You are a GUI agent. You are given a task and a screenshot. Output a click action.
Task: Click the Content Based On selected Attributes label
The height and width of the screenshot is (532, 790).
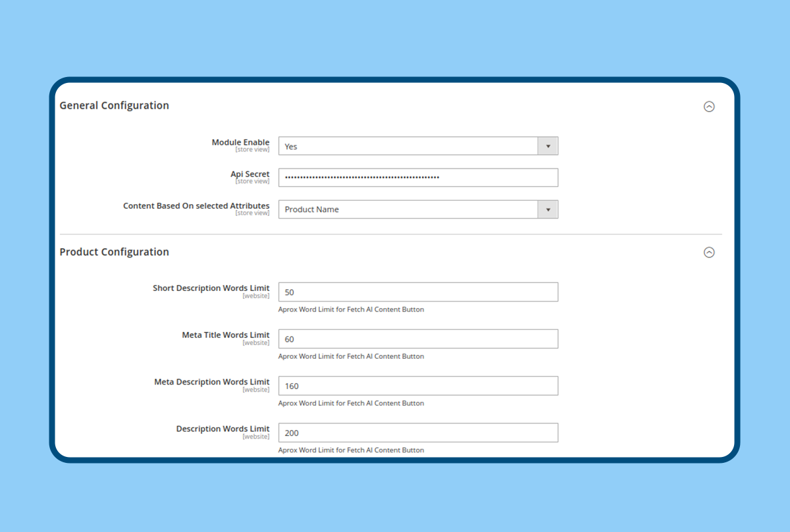196,205
